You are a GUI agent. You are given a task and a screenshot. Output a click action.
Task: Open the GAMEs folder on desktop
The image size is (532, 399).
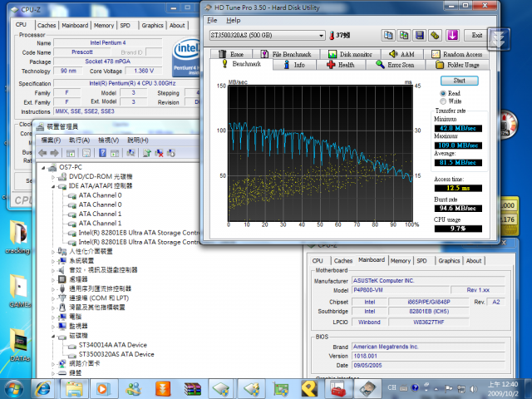point(19,291)
